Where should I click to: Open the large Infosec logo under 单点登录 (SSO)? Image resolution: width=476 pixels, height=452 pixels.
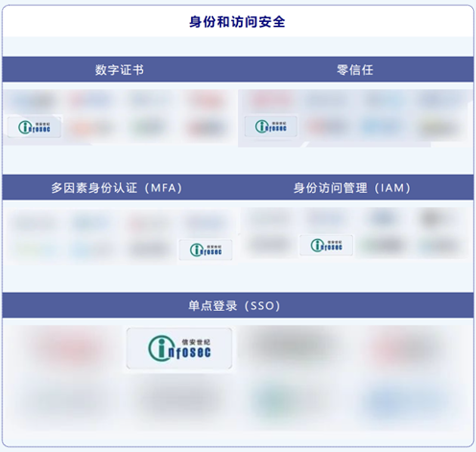point(179,348)
